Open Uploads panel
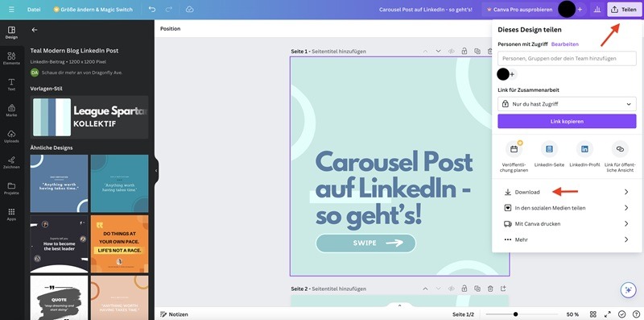Viewport: 644px width, 320px height. [11, 136]
